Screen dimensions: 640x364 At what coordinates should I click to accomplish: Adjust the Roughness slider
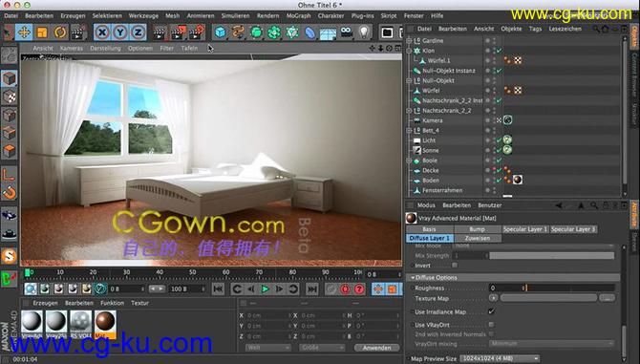pos(570,289)
